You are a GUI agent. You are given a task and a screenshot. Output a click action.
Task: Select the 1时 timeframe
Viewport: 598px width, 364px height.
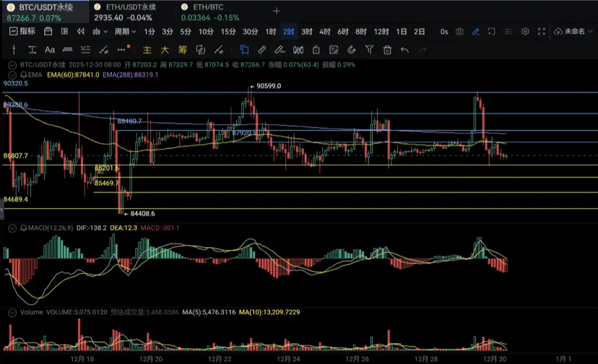pyautogui.click(x=271, y=32)
